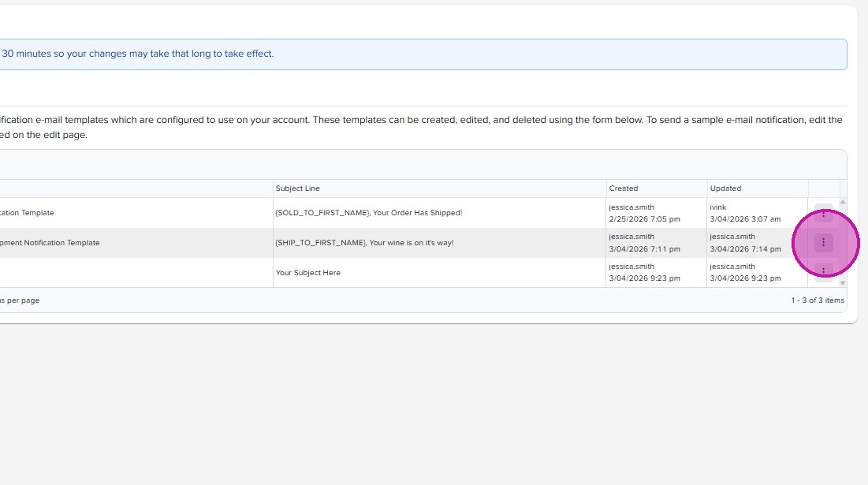Screen dimensions: 868x485
Task: Click the '1 - 3 of 3 items' pager text
Action: click(818, 300)
